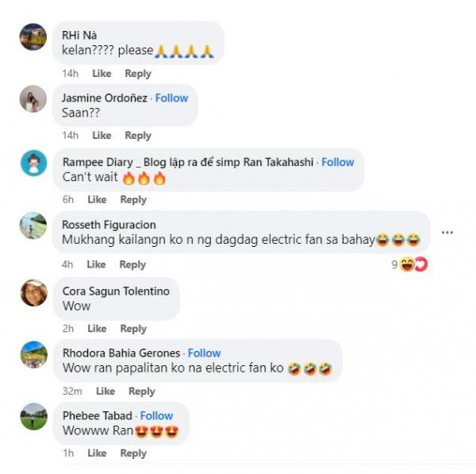
Task: Open Rampee Diary's profile avatar
Action: [33, 163]
